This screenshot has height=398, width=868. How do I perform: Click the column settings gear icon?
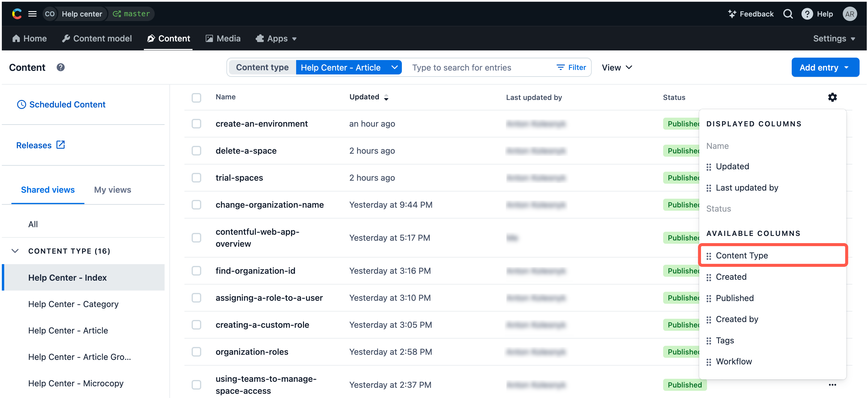click(x=832, y=97)
